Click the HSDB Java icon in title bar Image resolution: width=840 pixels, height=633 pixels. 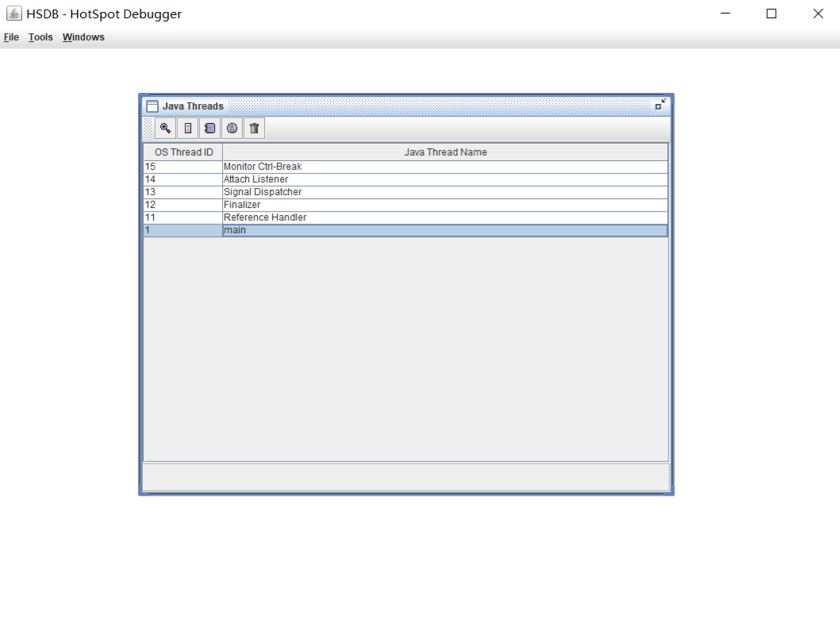coord(13,13)
